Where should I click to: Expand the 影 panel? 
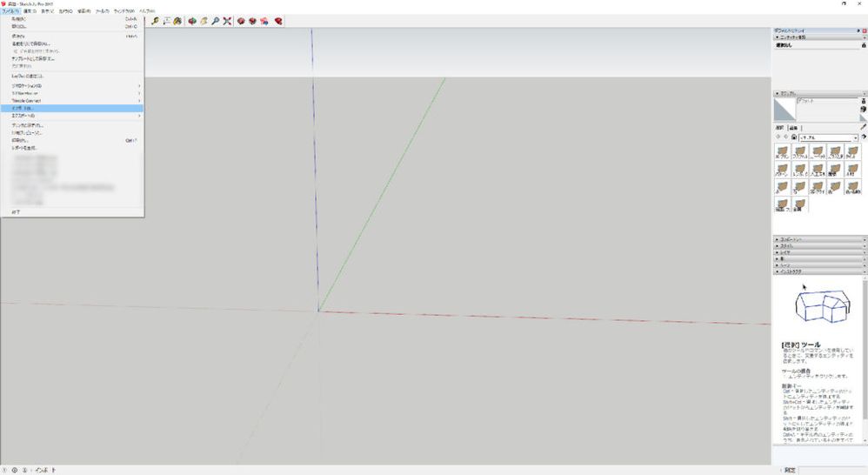point(820,258)
